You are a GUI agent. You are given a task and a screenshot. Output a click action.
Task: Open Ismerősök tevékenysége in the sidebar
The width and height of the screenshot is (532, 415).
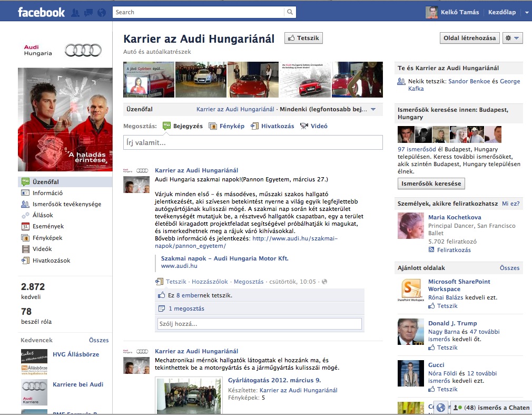(x=67, y=204)
